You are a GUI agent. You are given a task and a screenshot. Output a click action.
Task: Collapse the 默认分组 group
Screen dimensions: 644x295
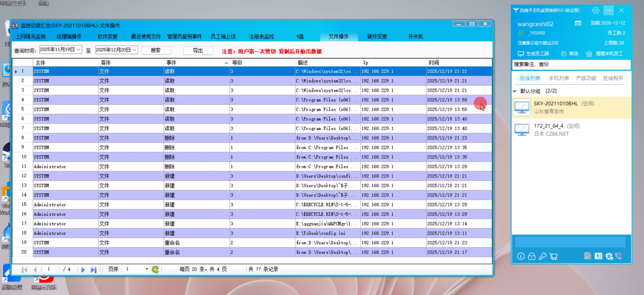coord(515,91)
